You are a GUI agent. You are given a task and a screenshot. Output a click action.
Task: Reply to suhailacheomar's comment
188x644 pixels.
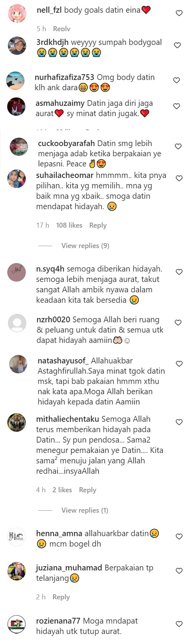point(98,225)
